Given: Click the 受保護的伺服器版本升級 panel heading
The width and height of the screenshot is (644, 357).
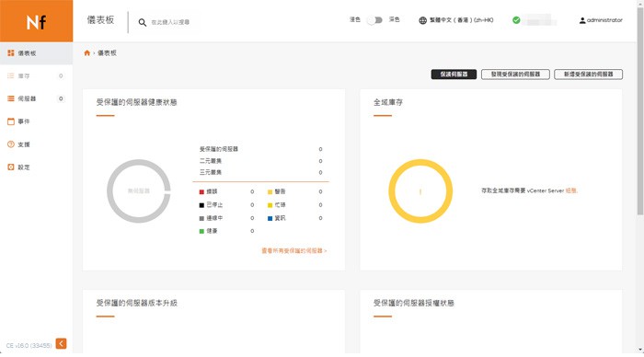Looking at the screenshot, I should tap(137, 304).
